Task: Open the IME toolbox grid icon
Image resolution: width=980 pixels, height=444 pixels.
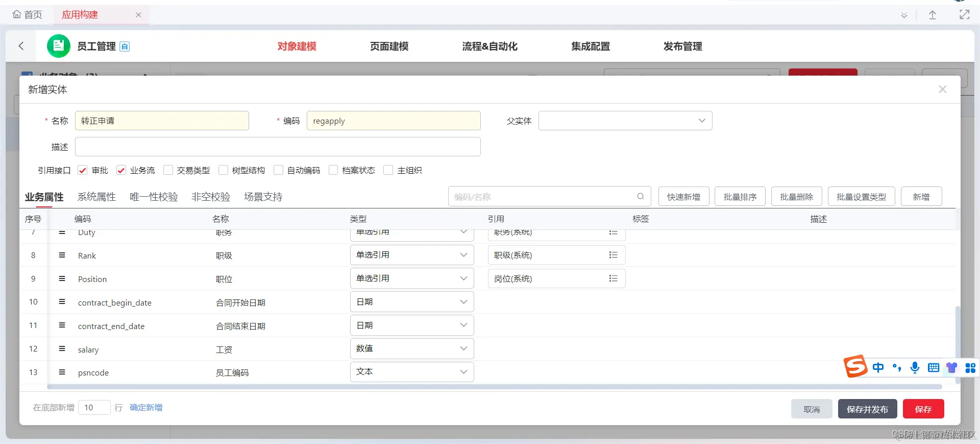Action: (x=970, y=367)
